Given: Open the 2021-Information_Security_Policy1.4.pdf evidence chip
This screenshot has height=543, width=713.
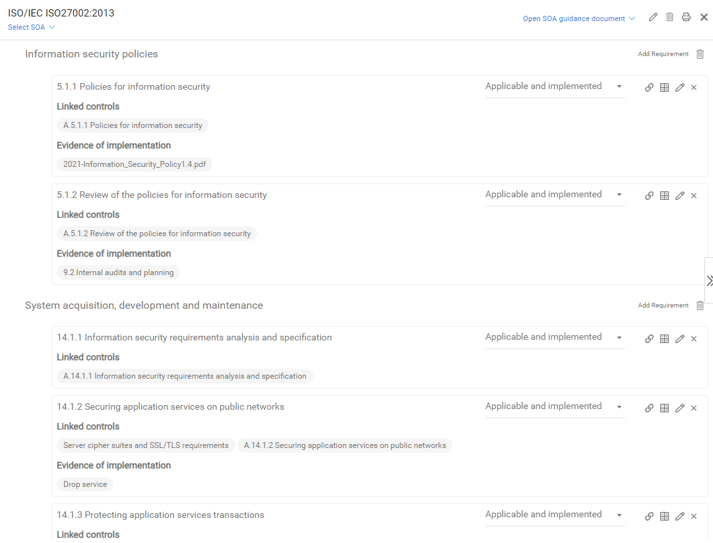Looking at the screenshot, I should [134, 164].
